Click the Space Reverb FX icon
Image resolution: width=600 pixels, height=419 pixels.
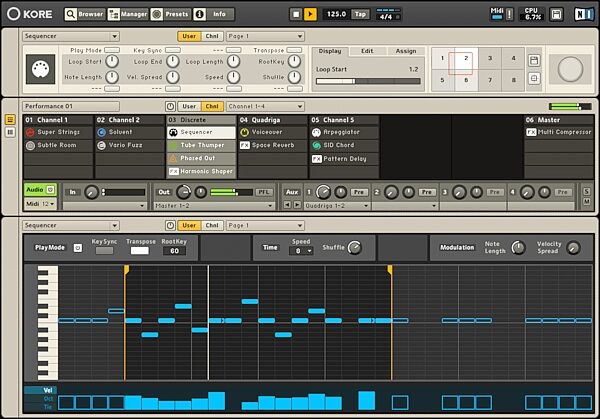click(x=245, y=145)
